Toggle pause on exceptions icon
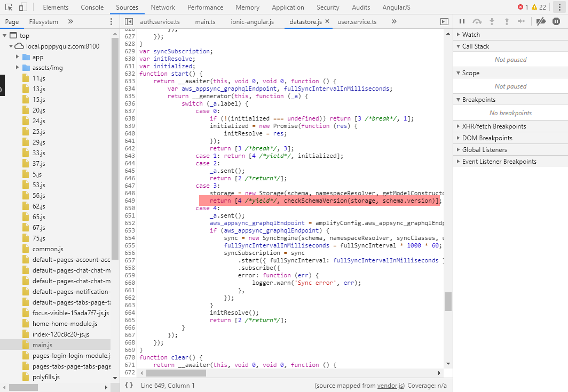 [556, 22]
